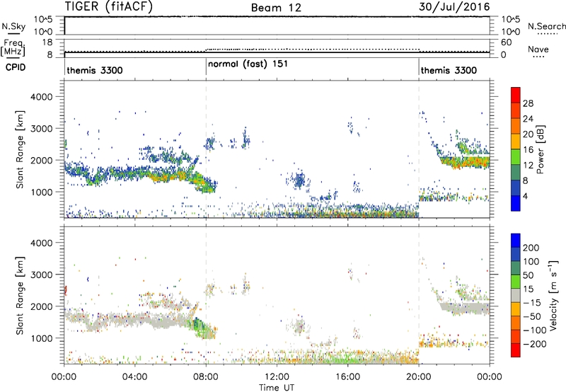The height and width of the screenshot is (392, 566).
Task: Click the 'CPID' label
Action: (16, 67)
